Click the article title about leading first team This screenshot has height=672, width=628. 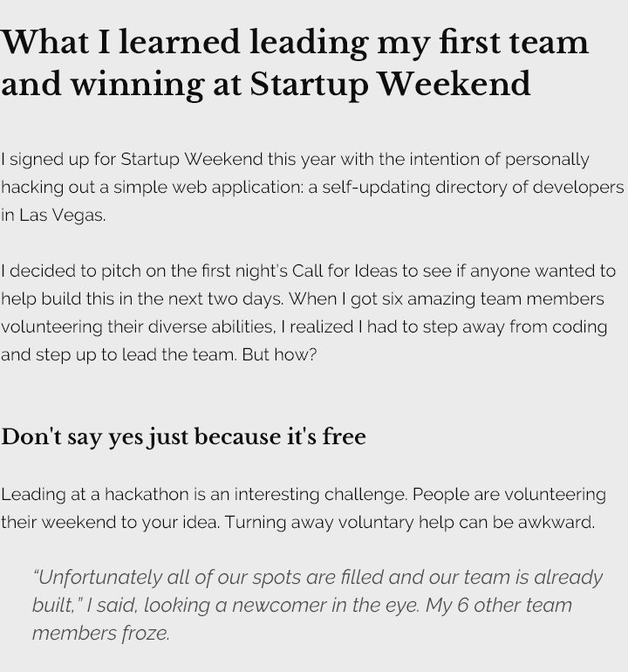coord(294,63)
